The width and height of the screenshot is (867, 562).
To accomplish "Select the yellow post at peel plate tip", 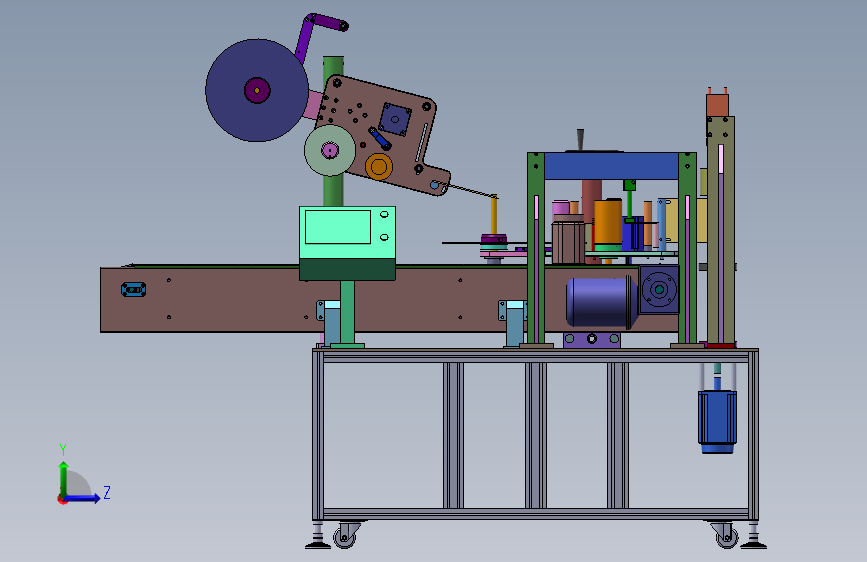I will (494, 215).
